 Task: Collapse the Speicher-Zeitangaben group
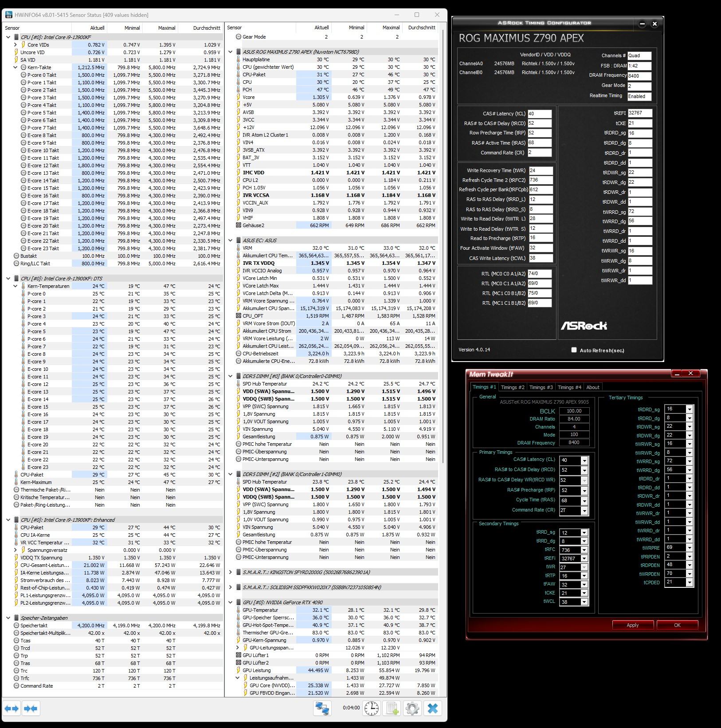[x=8, y=618]
